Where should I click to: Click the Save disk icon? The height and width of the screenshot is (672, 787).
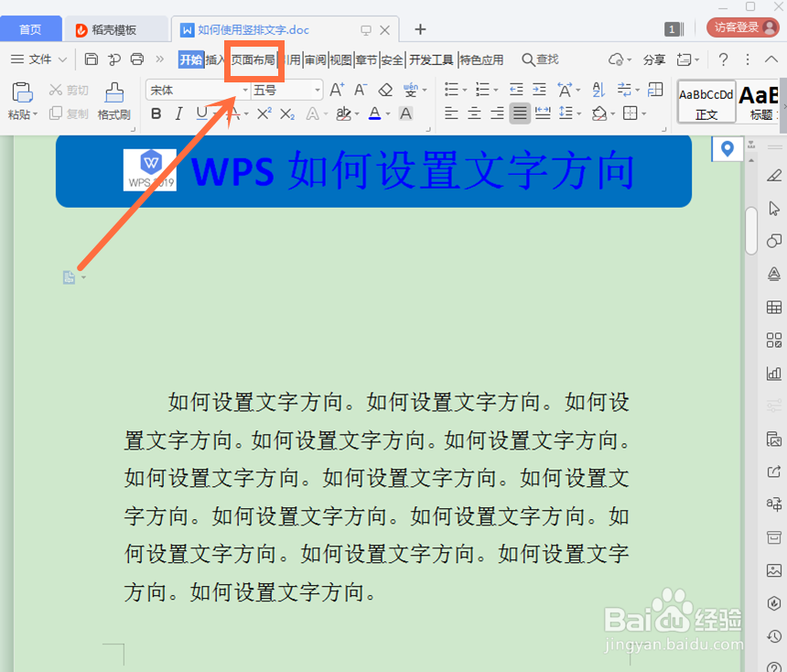(x=91, y=60)
